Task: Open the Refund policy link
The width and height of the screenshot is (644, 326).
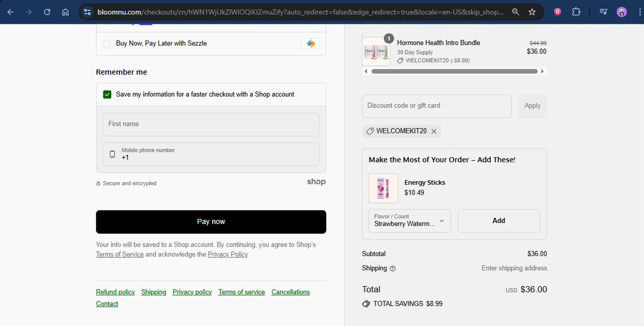Action: pos(115,292)
